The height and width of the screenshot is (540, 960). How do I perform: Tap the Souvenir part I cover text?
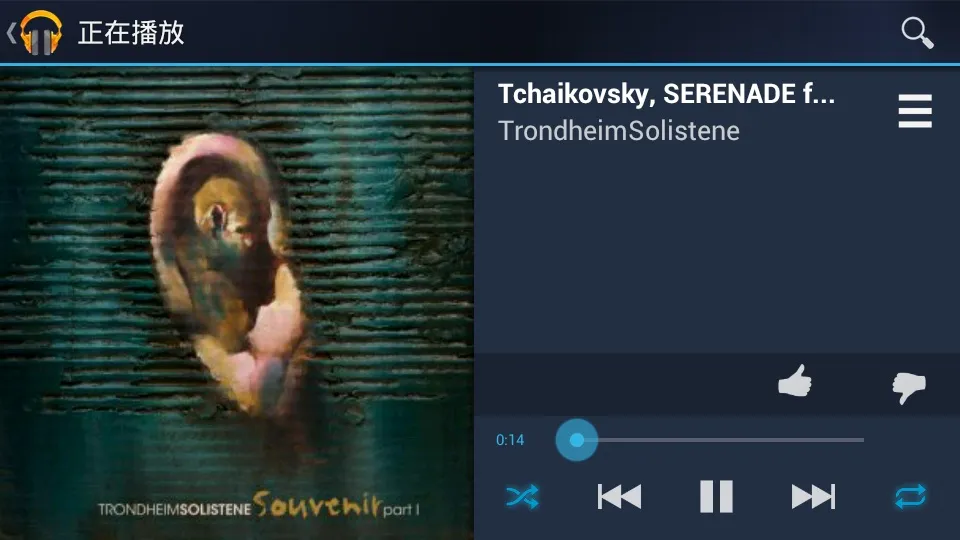click(336, 504)
